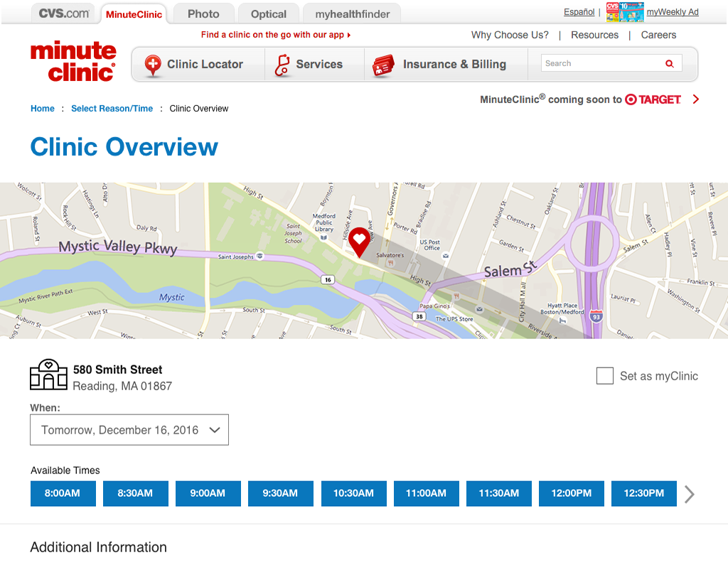
Task: Click the Español link
Action: click(x=579, y=12)
